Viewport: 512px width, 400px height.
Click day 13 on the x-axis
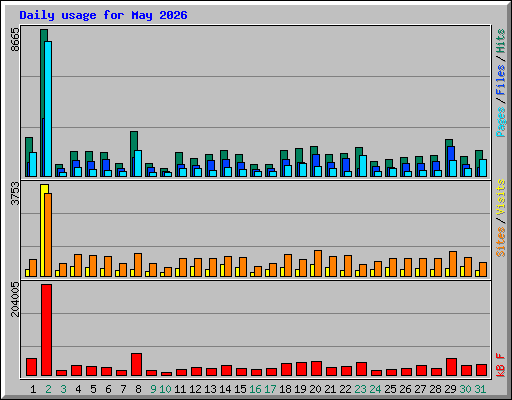(210, 389)
